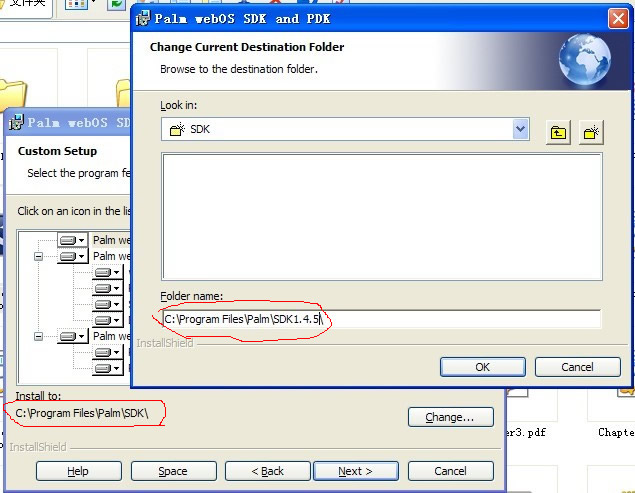Go to previous step with Back
Viewport: 635px width, 493px height.
[268, 471]
